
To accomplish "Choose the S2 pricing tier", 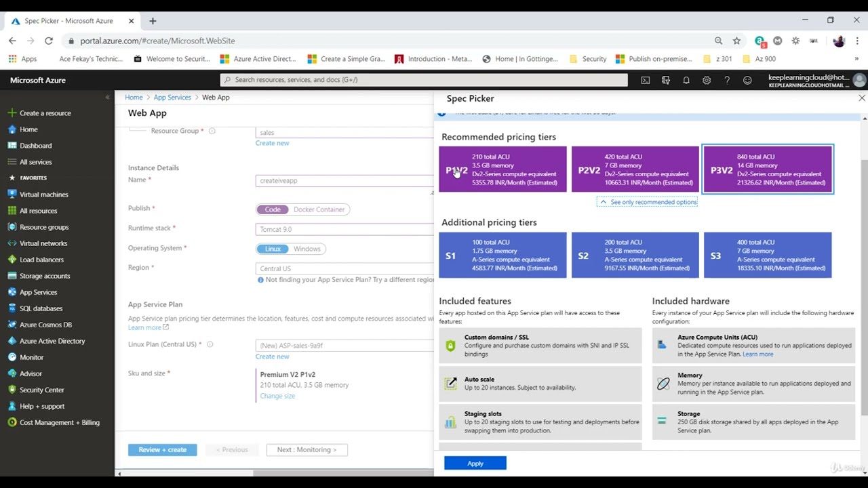I will [x=635, y=255].
